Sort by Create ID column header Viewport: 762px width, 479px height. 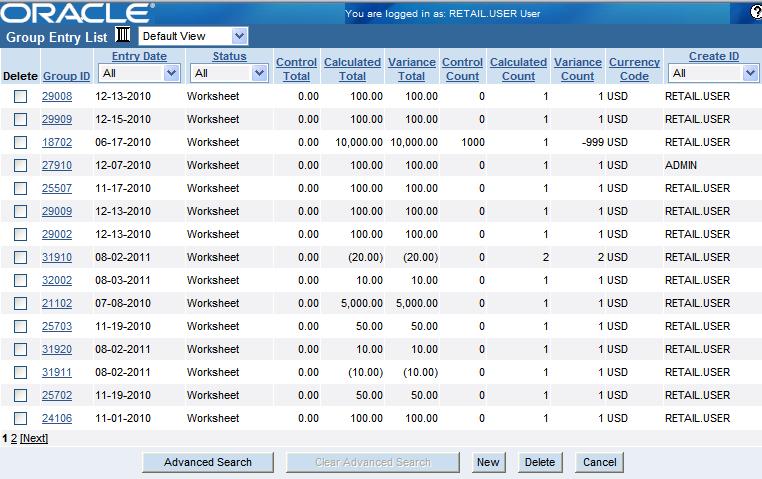click(x=713, y=56)
